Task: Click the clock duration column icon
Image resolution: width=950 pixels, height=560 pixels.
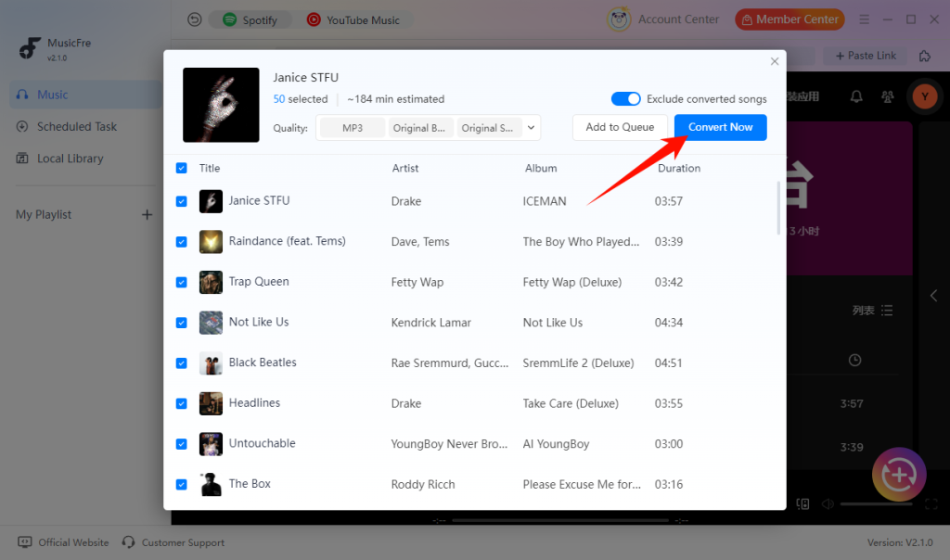Action: coord(854,361)
